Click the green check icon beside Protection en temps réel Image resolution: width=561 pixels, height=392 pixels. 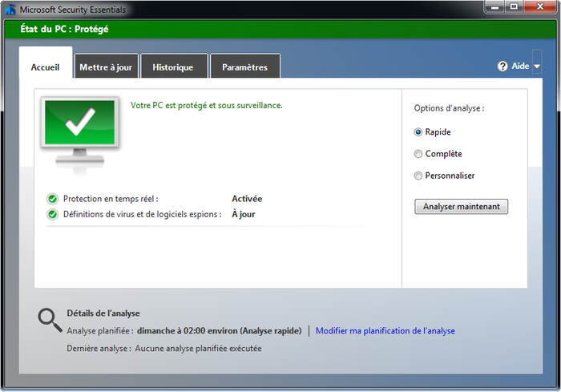tap(53, 199)
